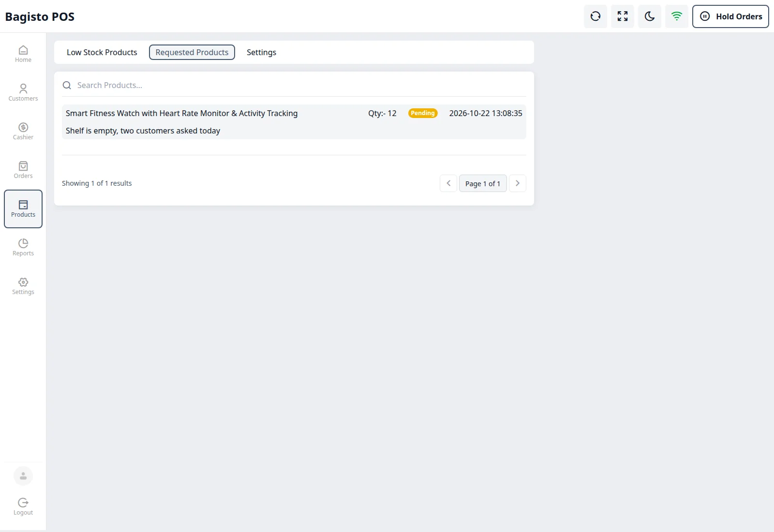774x532 pixels.
Task: Select the Products sidebar item
Action: [23, 209]
